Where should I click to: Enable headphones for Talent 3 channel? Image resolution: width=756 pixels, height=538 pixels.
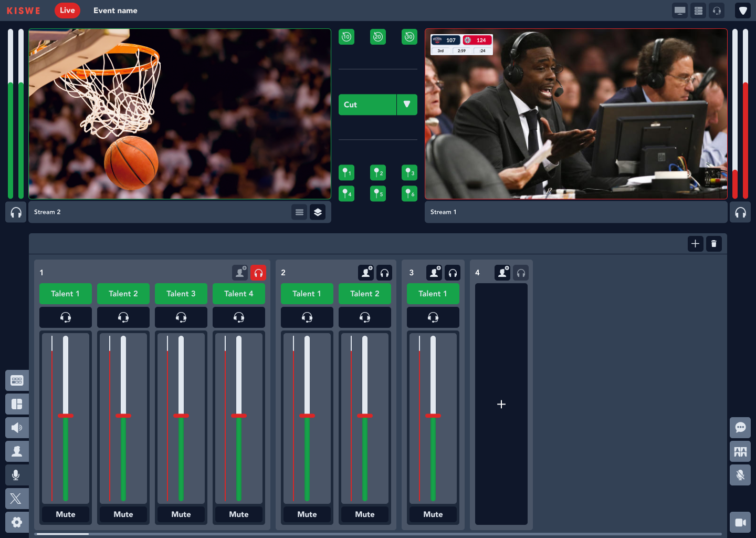click(181, 317)
